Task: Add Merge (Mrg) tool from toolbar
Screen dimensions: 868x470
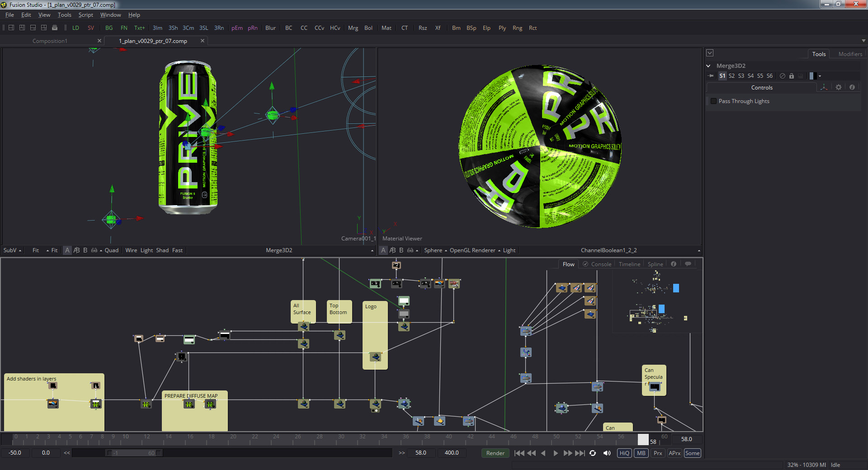Action: coord(353,28)
